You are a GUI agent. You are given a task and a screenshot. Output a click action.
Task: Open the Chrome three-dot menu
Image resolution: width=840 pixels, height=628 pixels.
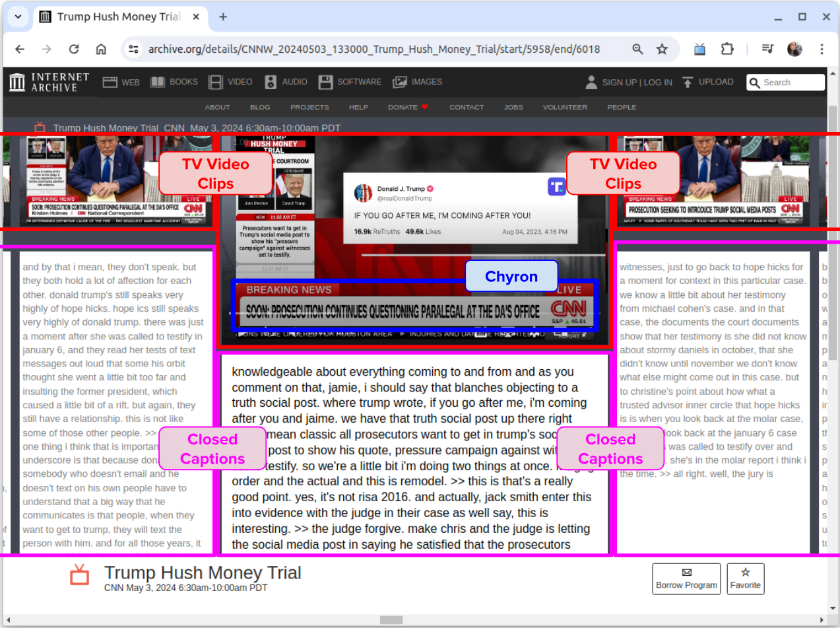(x=822, y=50)
